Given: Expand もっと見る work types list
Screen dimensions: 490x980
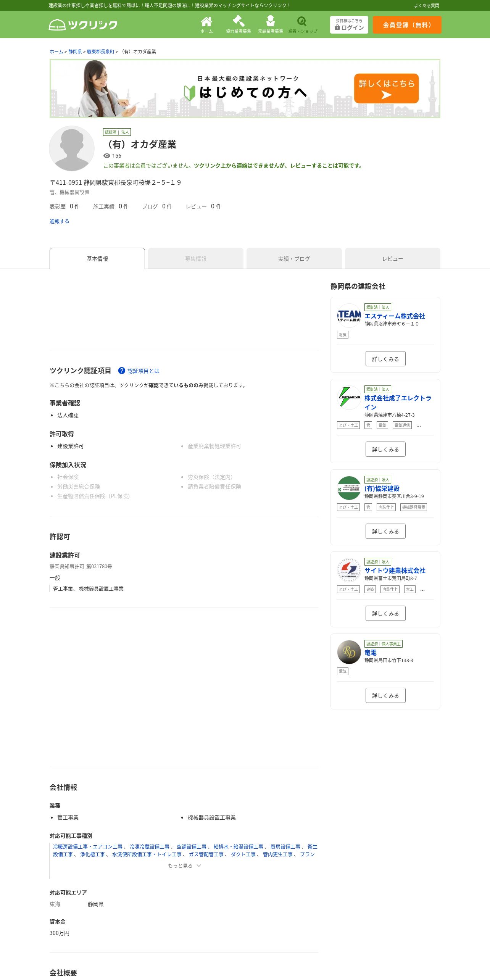Looking at the screenshot, I should coord(184,866).
